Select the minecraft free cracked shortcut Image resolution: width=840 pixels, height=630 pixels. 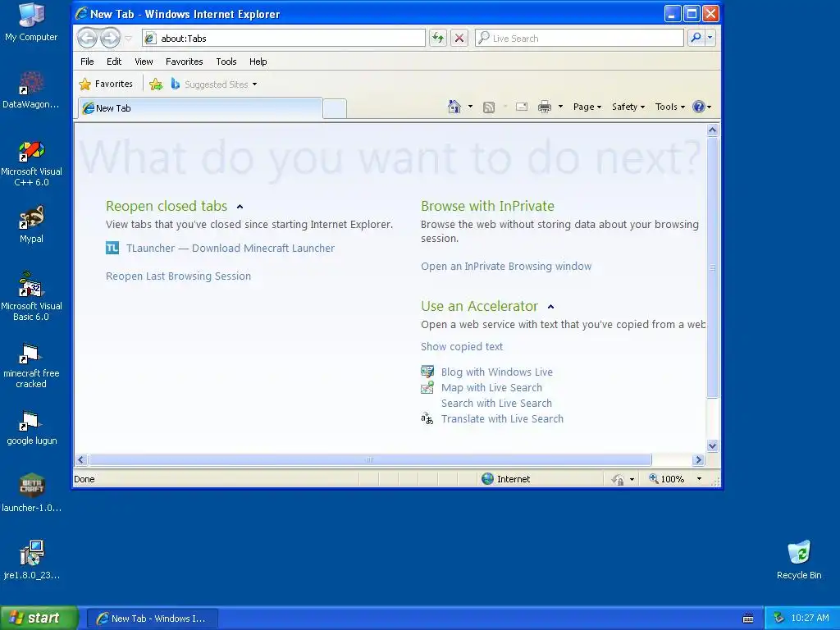(x=31, y=366)
